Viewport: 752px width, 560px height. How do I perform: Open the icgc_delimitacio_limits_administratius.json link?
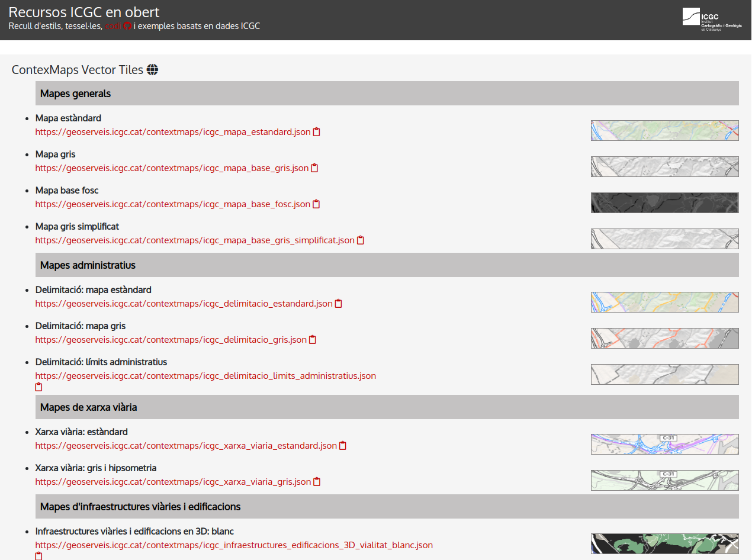pos(205,376)
